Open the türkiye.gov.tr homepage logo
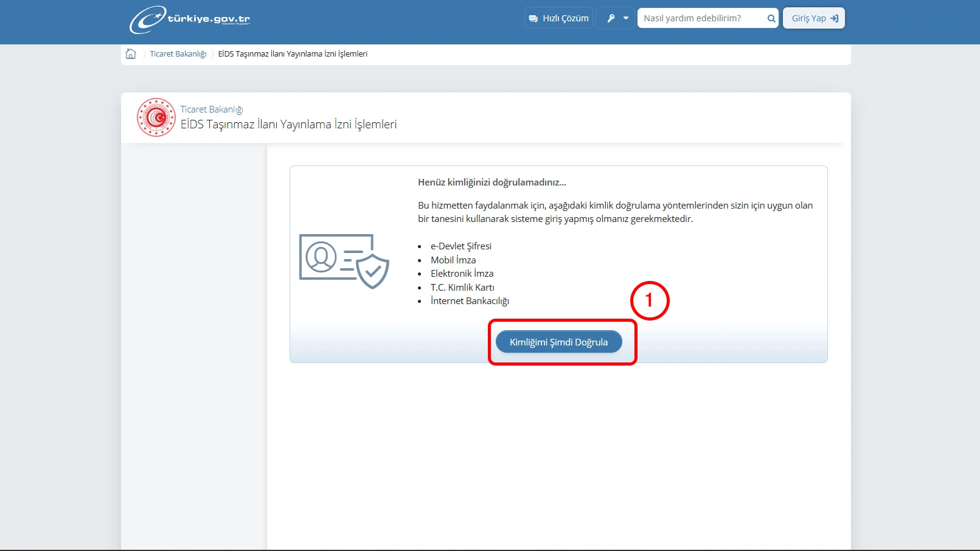Image resolution: width=980 pixels, height=551 pixels. click(190, 19)
